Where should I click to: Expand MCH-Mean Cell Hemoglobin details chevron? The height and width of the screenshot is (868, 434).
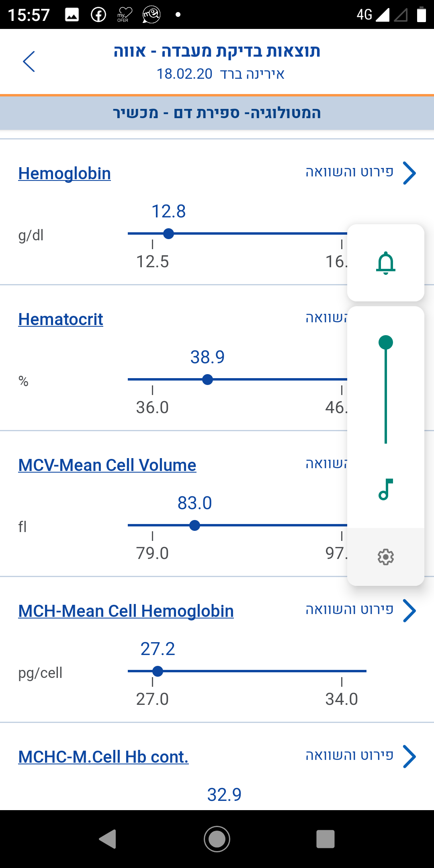409,611
